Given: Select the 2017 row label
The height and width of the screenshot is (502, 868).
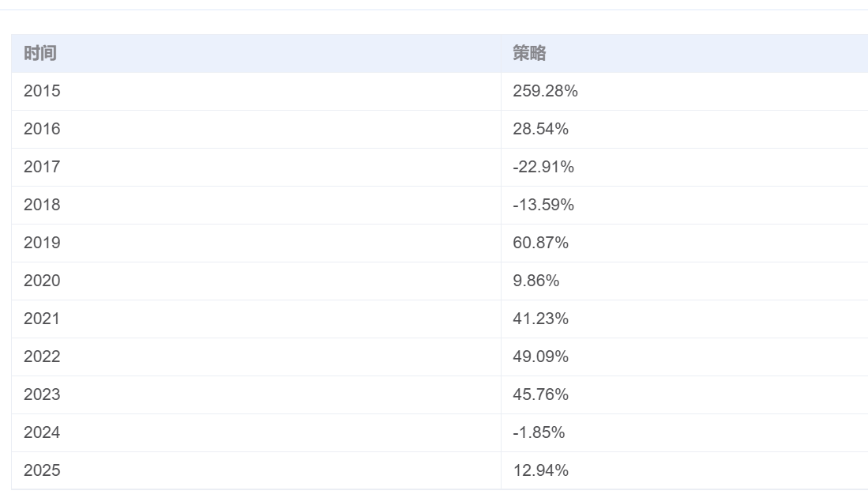Looking at the screenshot, I should [42, 167].
